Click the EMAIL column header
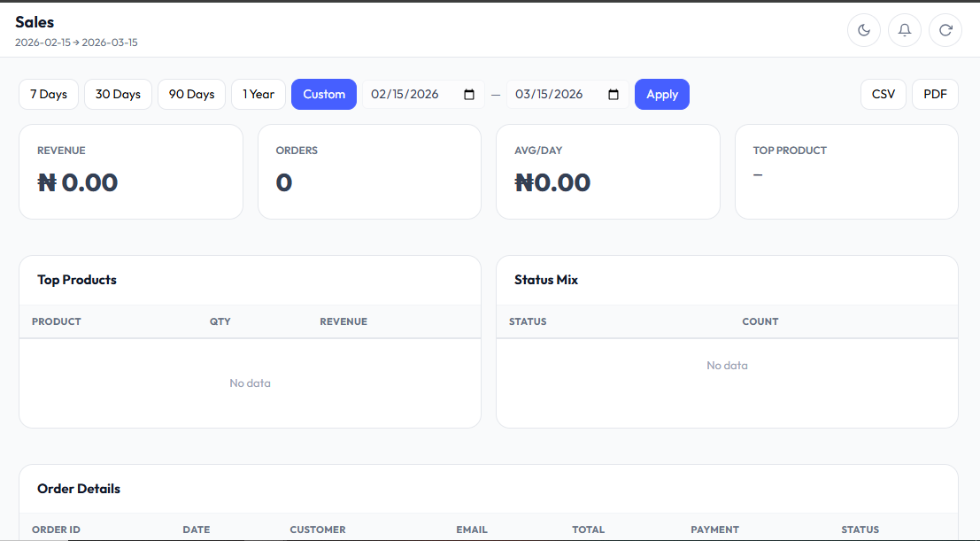The width and height of the screenshot is (980, 541). click(x=472, y=529)
